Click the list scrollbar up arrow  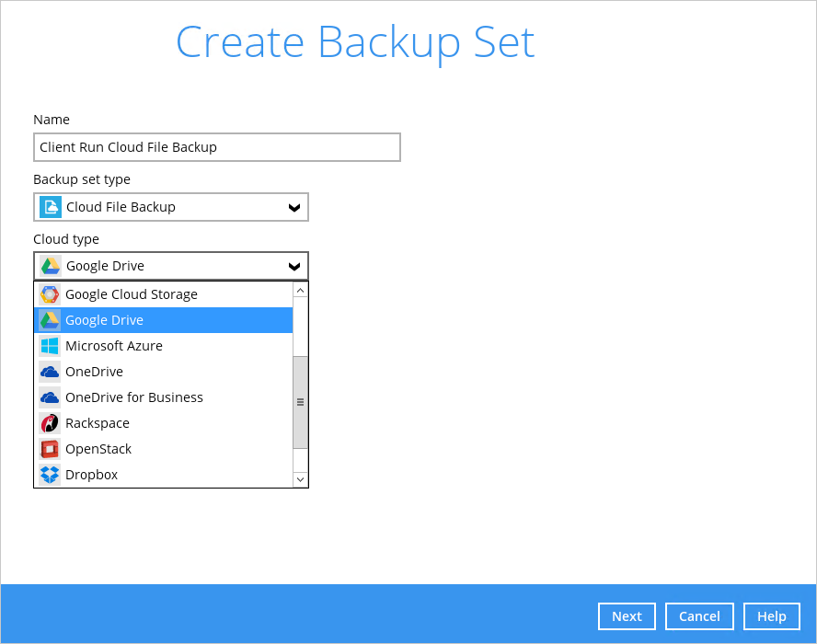coord(301,290)
